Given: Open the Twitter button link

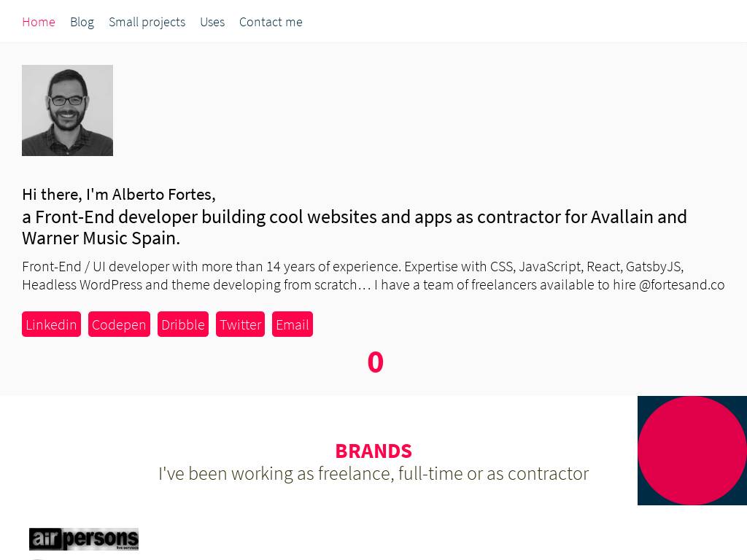Looking at the screenshot, I should [240, 324].
